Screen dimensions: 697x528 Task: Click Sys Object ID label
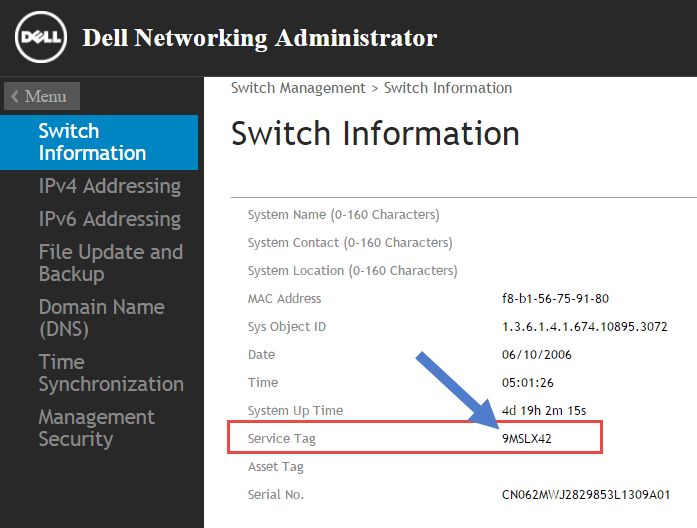pos(287,327)
